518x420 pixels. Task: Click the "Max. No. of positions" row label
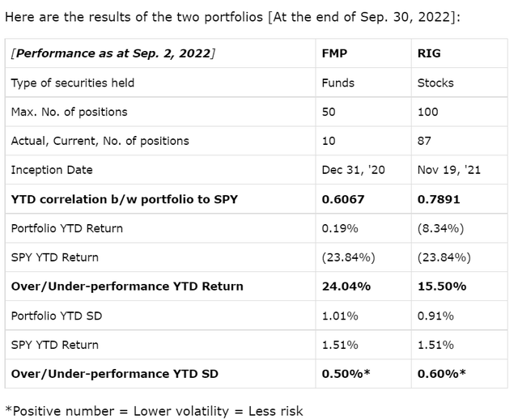pos(69,112)
